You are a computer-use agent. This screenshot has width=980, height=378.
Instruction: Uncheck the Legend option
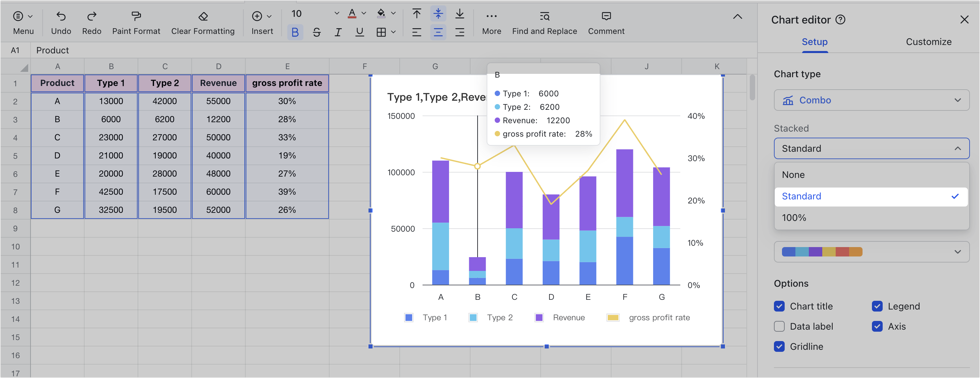878,306
